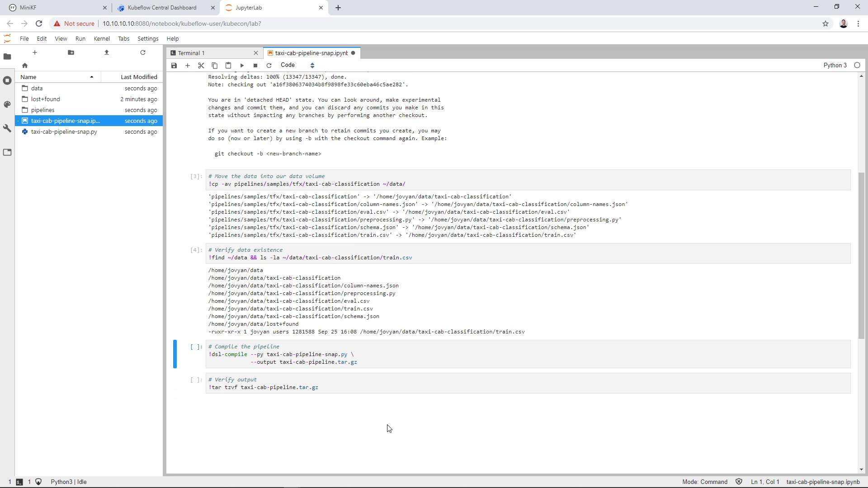Image resolution: width=868 pixels, height=488 pixels.
Task: Click the copy cell icon
Action: point(215,65)
